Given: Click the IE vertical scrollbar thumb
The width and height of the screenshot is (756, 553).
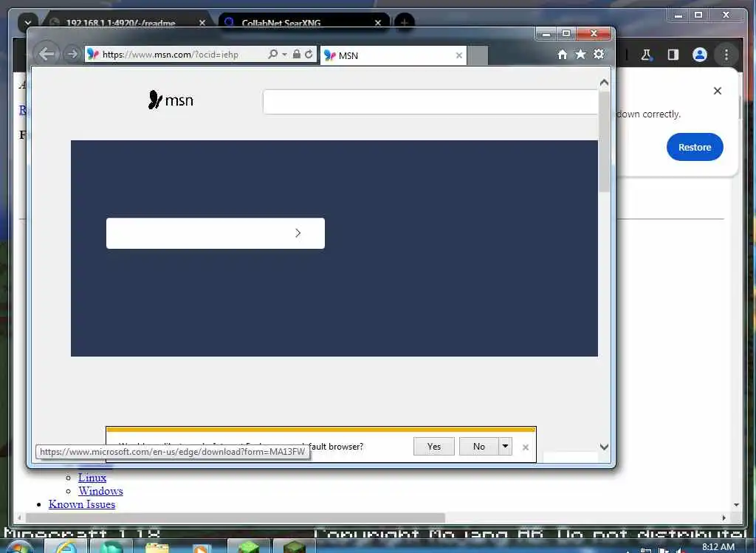Looking at the screenshot, I should 604,141.
